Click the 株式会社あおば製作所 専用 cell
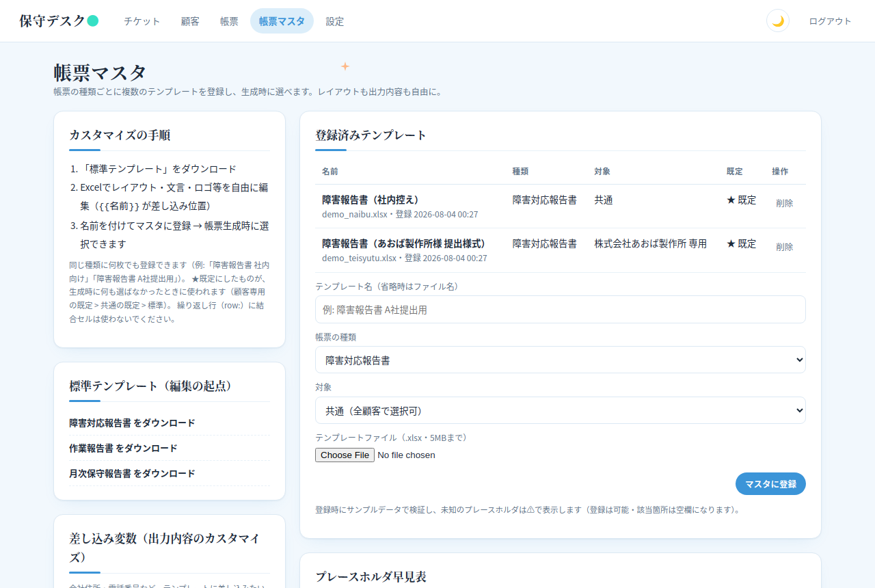Image resolution: width=875 pixels, height=588 pixels. tap(650, 244)
